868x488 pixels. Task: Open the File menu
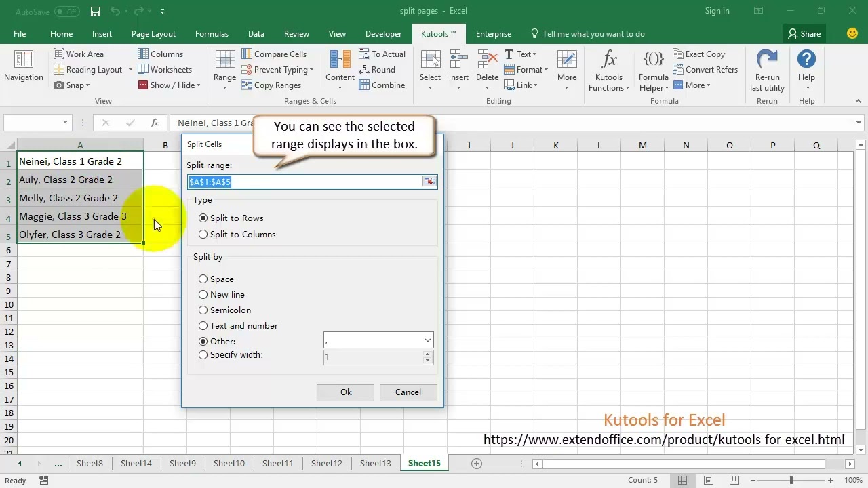click(20, 34)
